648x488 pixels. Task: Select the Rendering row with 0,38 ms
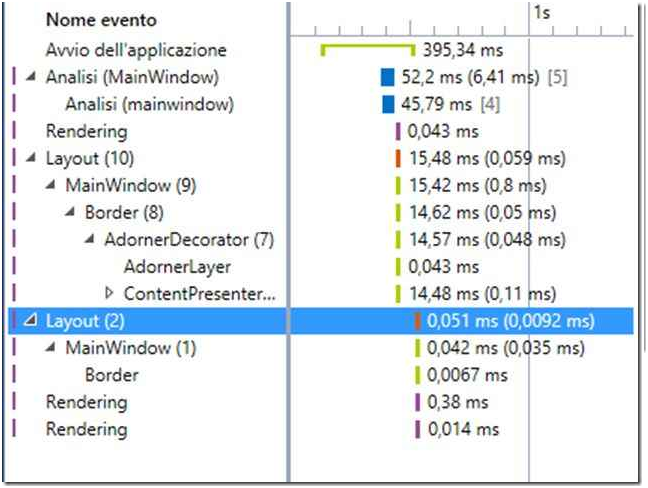click(321, 402)
